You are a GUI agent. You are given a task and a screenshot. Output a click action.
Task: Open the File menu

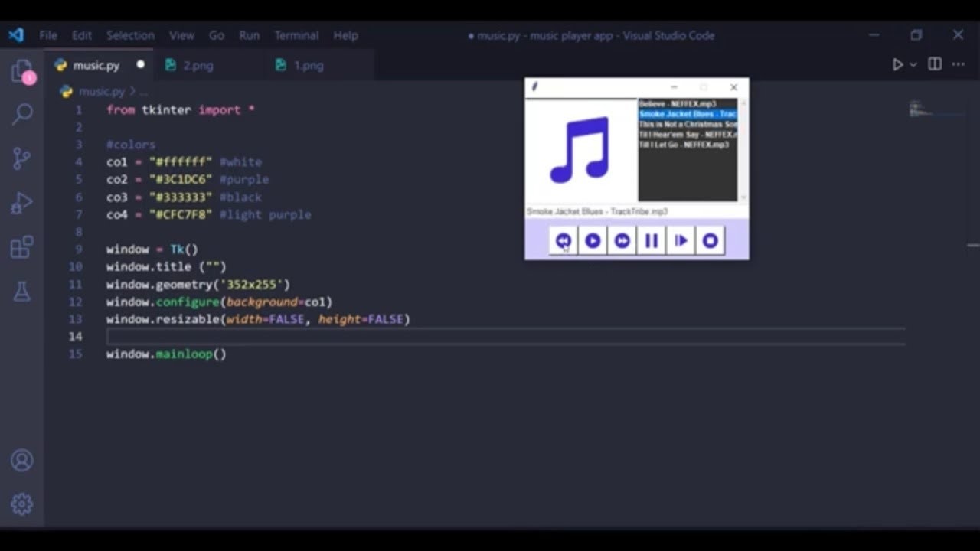click(48, 35)
